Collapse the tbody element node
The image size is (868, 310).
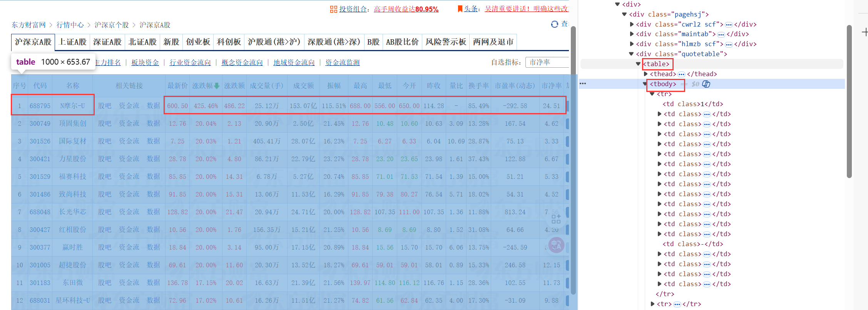pos(645,84)
